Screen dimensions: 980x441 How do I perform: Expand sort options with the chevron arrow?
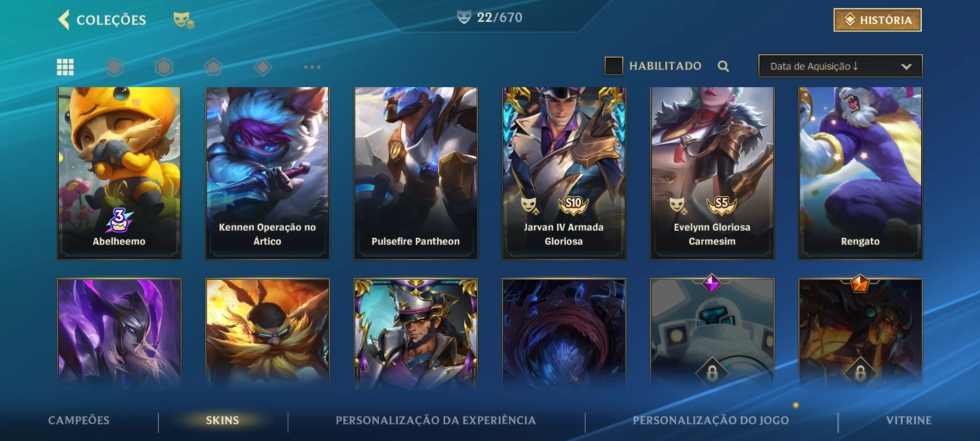coord(906,66)
